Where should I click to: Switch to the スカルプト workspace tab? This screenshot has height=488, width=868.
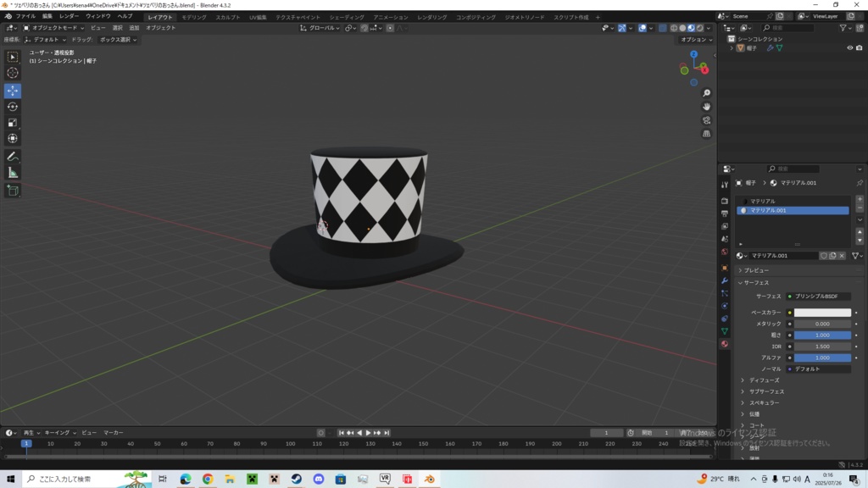pos(228,17)
